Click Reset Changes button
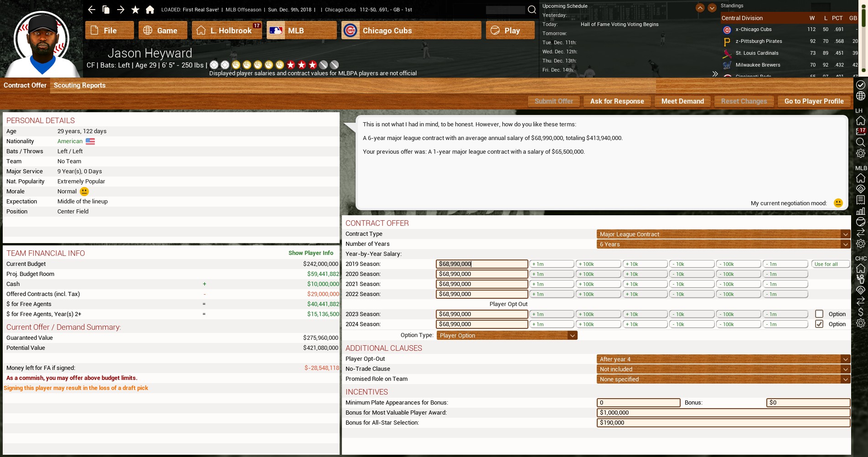This screenshot has height=457, width=868. click(744, 101)
